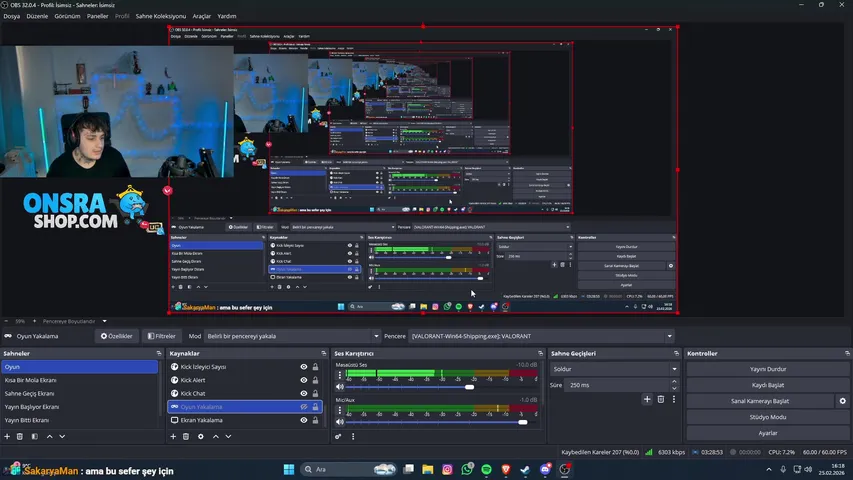Hide the Ekran Yakalama source
Viewport: 853px width, 480px height.
click(x=304, y=420)
